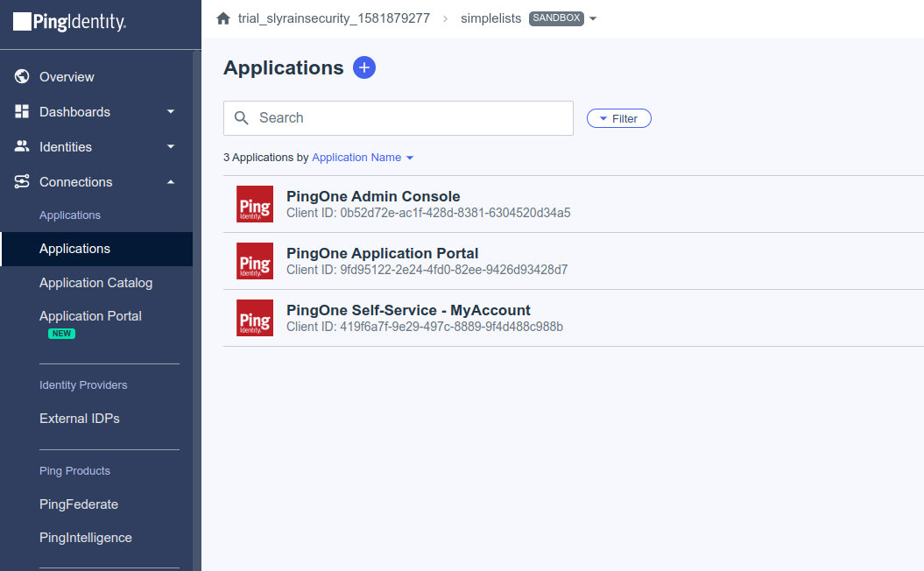Expand the Identities menu arrow
The image size is (924, 571).
[171, 146]
